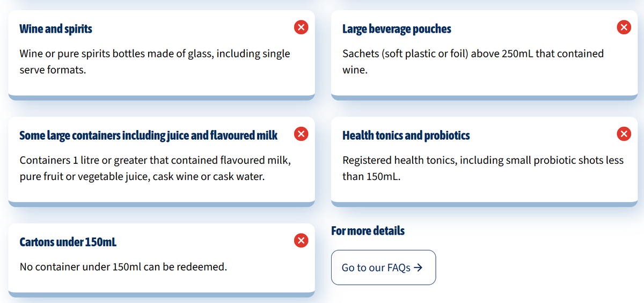
Task: Select the Large beverage pouches heading
Action: pos(397,28)
